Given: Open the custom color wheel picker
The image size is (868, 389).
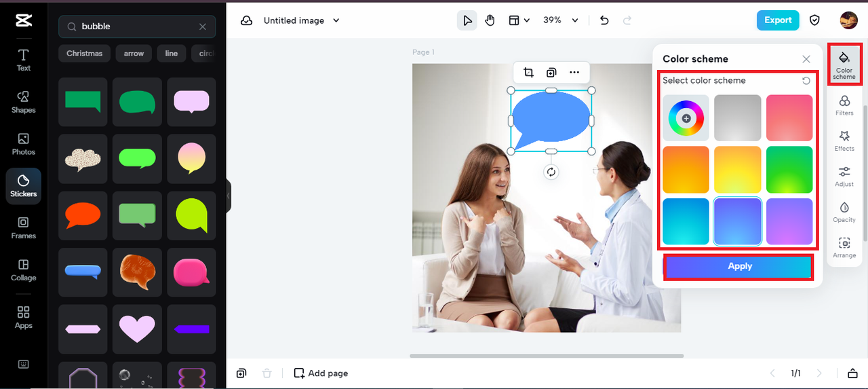Looking at the screenshot, I should (686, 118).
